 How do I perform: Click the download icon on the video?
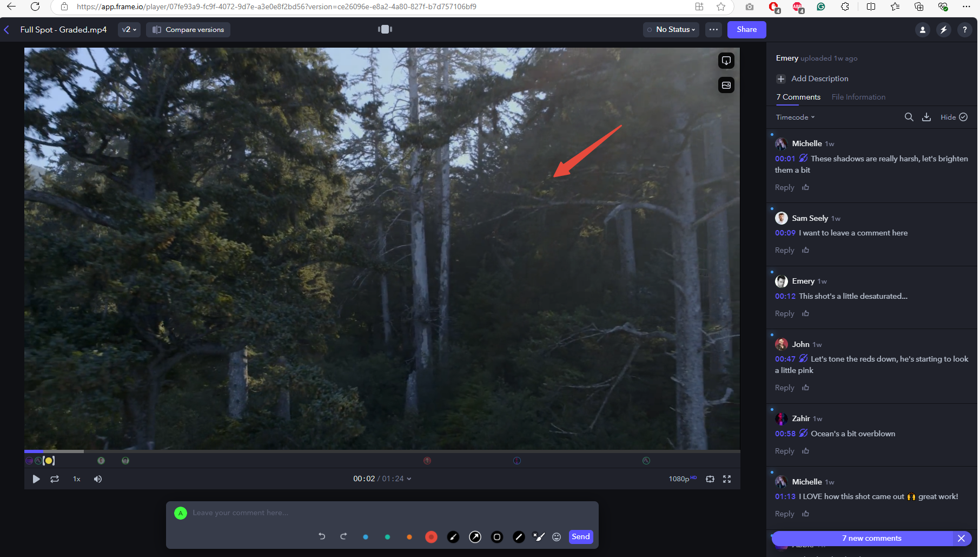tap(726, 61)
